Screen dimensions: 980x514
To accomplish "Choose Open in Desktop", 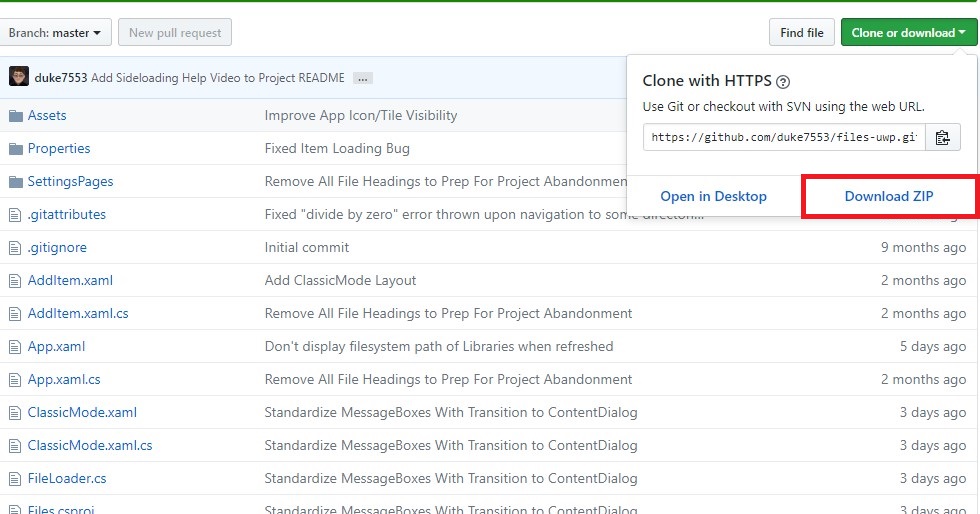I will point(713,196).
